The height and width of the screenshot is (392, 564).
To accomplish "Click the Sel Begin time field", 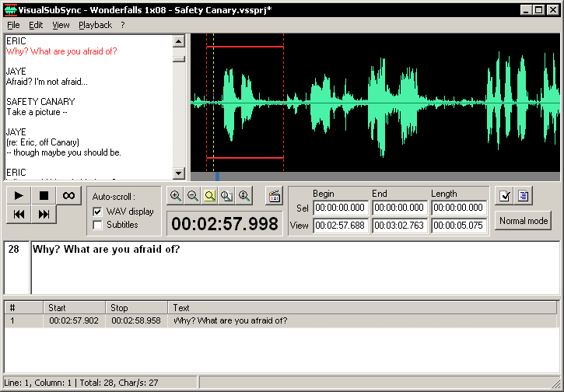I will (x=341, y=208).
